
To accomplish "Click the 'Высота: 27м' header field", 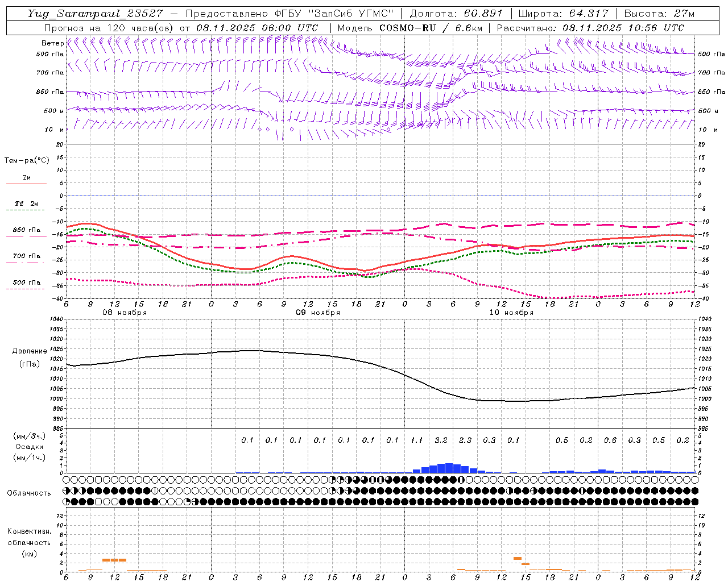I will click(659, 14).
